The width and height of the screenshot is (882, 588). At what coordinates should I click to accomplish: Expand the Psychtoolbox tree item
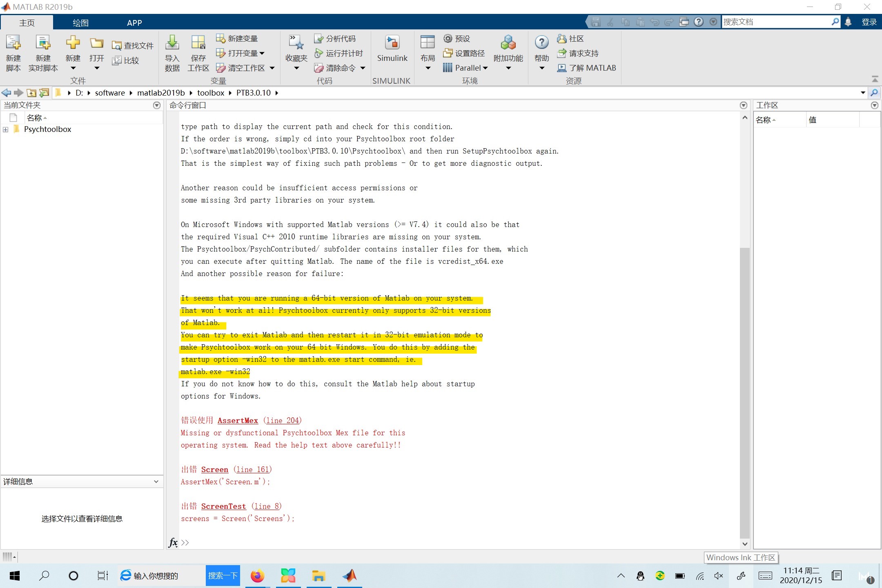pyautogui.click(x=5, y=129)
